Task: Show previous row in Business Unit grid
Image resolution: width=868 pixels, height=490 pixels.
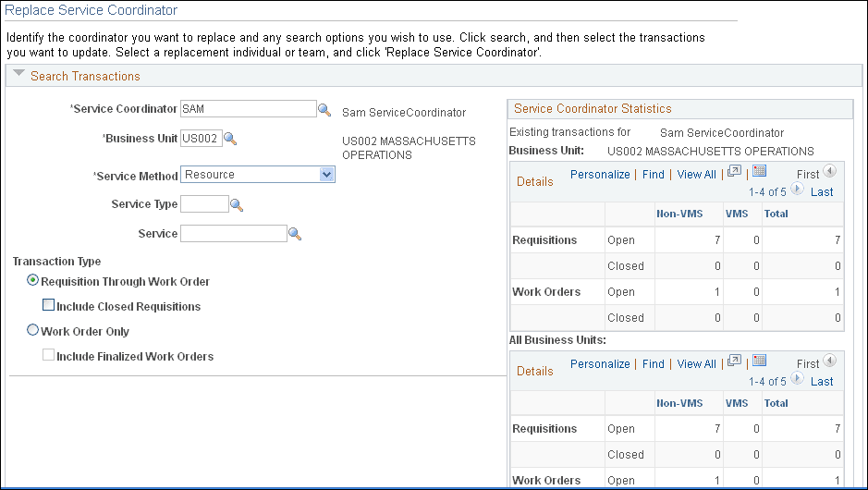Action: [x=829, y=171]
